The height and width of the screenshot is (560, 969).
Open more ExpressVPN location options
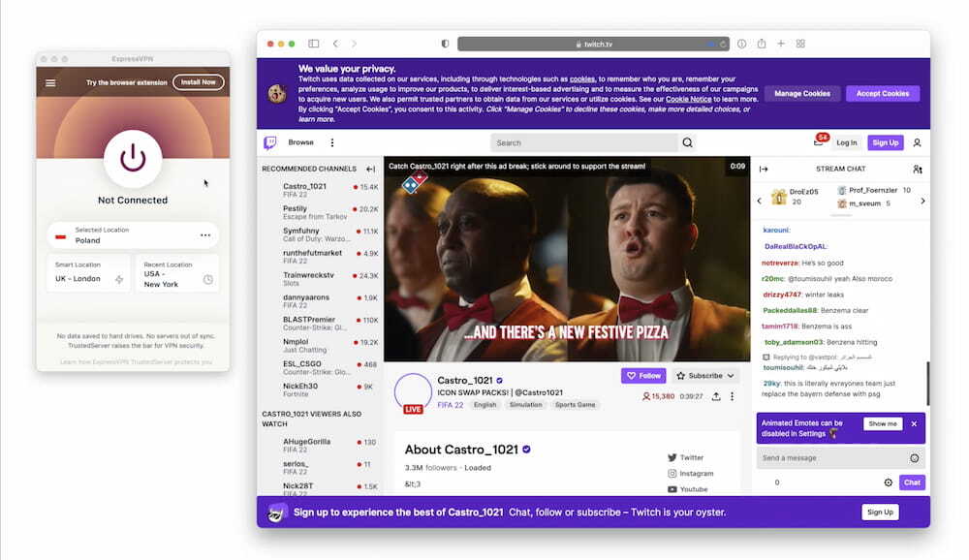pos(204,234)
